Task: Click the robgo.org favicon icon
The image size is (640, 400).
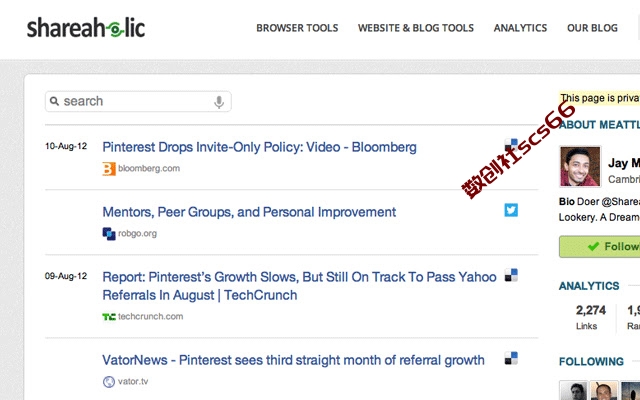Action: coord(109,233)
